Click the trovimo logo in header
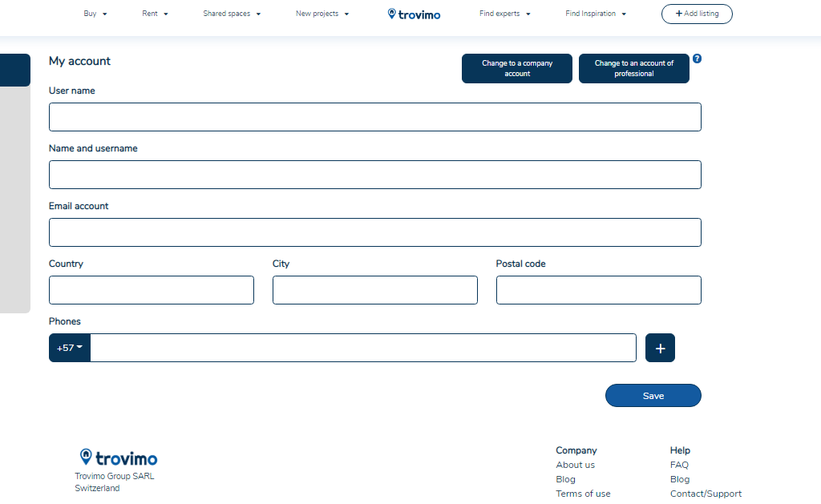This screenshot has width=821, height=504. pyautogui.click(x=414, y=14)
